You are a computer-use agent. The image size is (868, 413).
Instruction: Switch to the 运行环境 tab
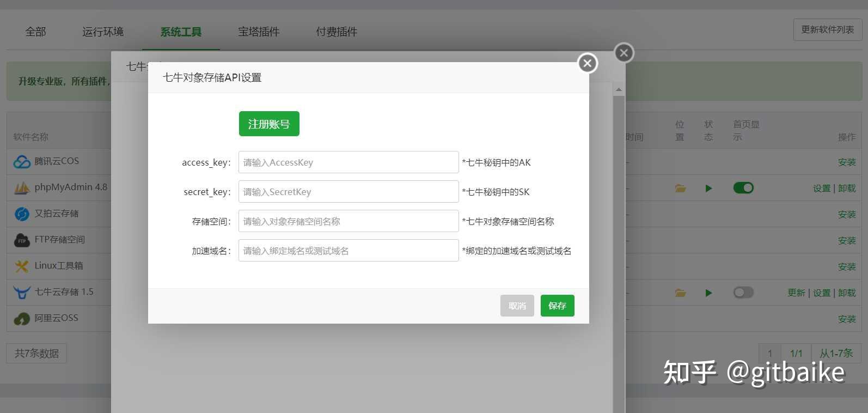click(103, 32)
